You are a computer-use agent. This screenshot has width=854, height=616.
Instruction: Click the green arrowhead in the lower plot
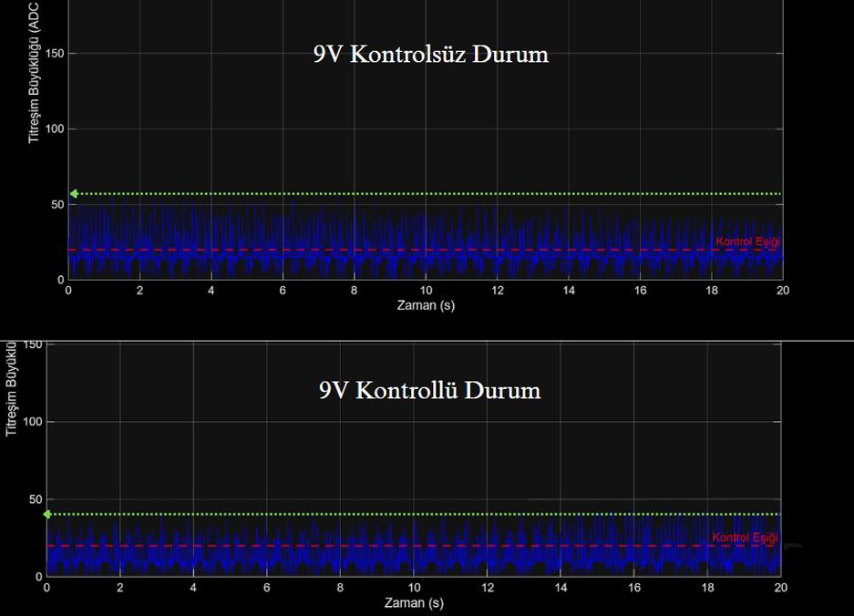[x=49, y=515]
